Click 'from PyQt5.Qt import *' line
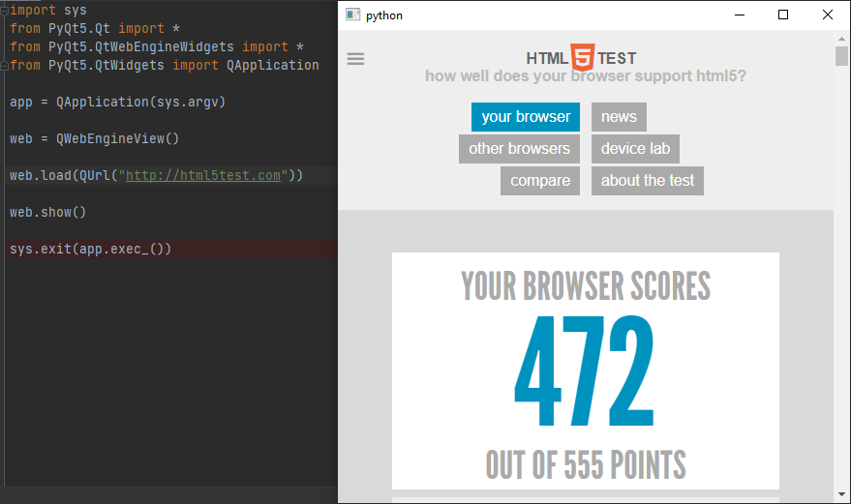The width and height of the screenshot is (851, 504). (95, 28)
